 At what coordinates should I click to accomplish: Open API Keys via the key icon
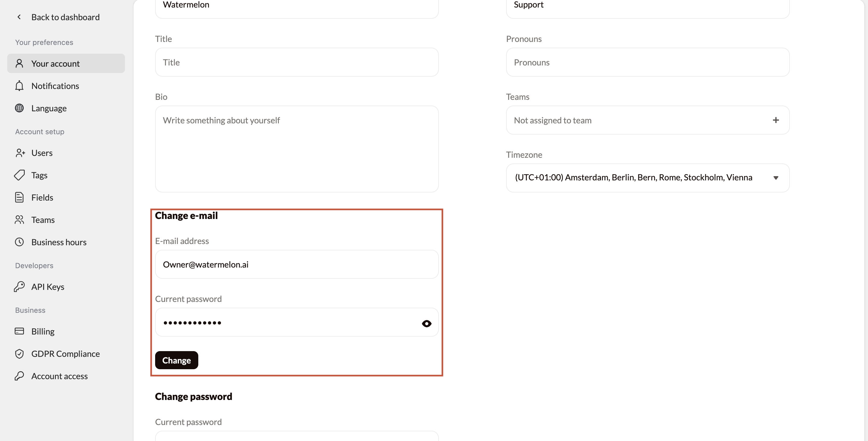pyautogui.click(x=19, y=287)
